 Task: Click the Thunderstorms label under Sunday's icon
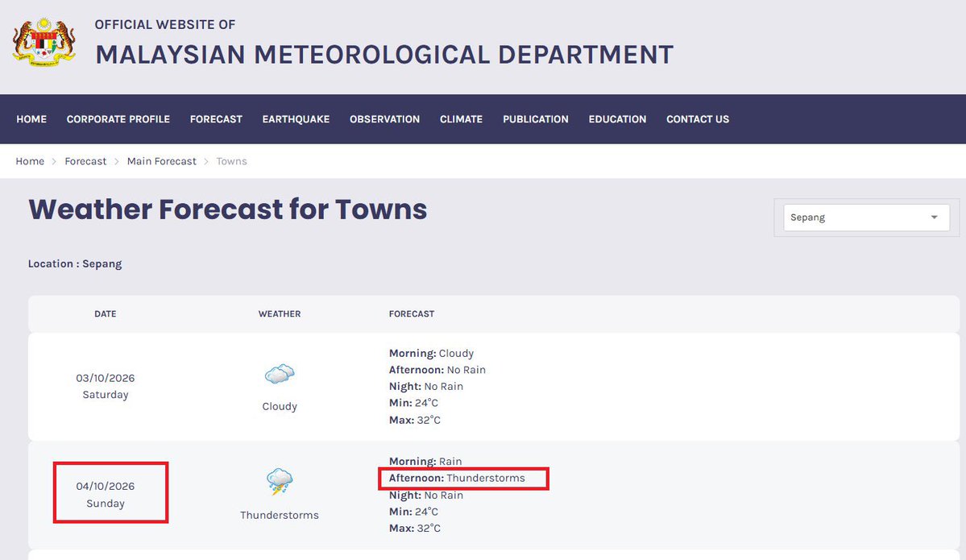[x=280, y=515]
